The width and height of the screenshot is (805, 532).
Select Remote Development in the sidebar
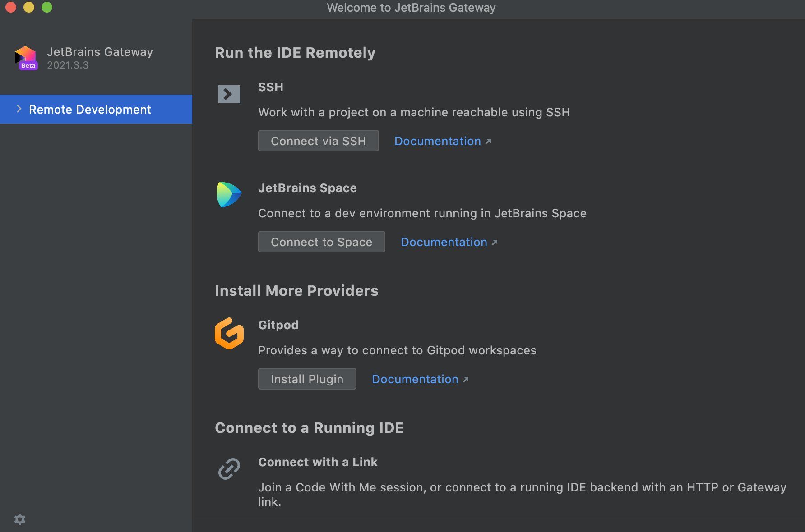coord(90,110)
